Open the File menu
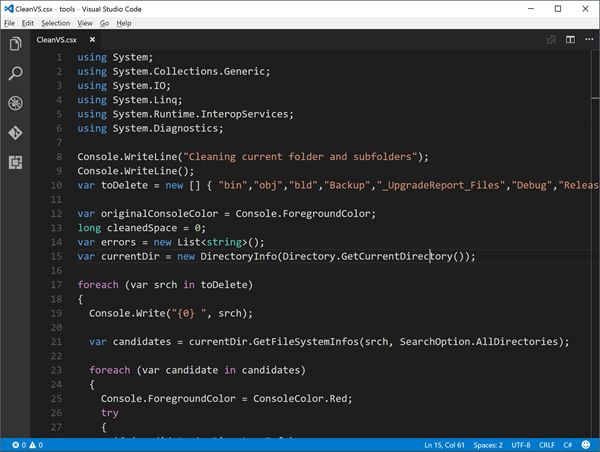Viewport: 600px width, 452px height. 9,23
